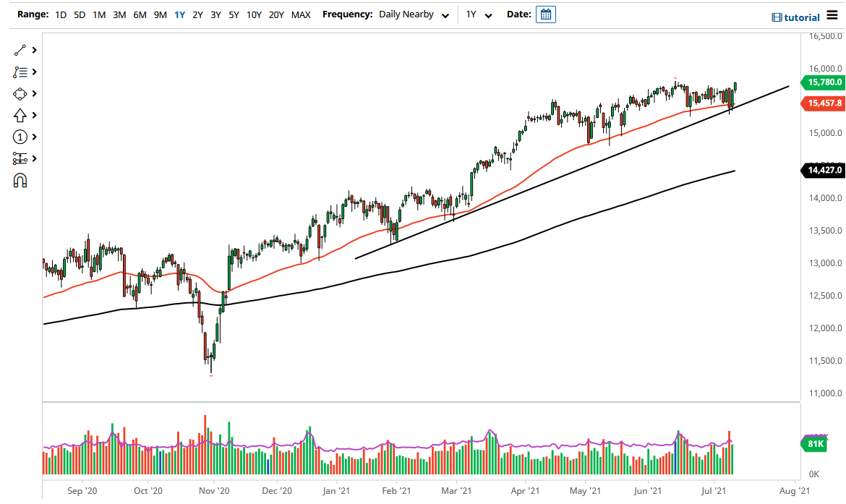Screen dimensions: 846x504
Task: Expand the arrow markers submenu arrow
Action: click(35, 116)
